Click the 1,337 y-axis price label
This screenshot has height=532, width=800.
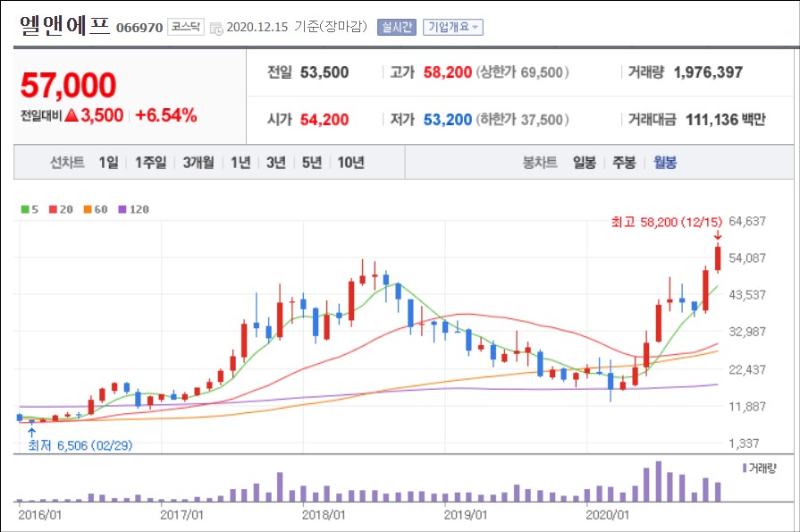point(744,443)
